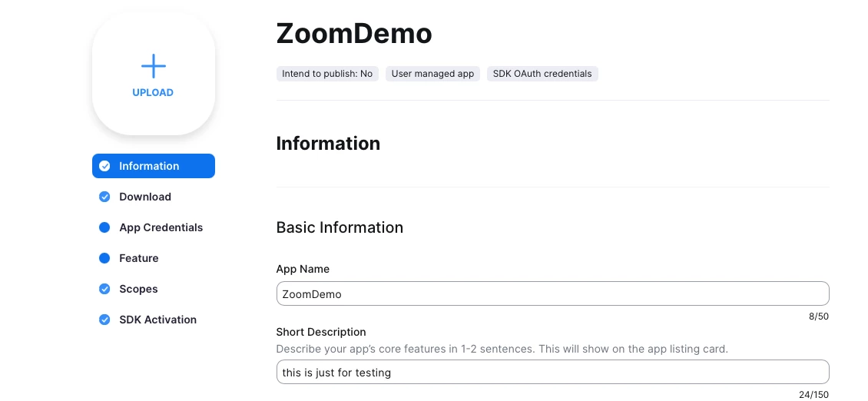Click the 'App Name' field label

[303, 269]
